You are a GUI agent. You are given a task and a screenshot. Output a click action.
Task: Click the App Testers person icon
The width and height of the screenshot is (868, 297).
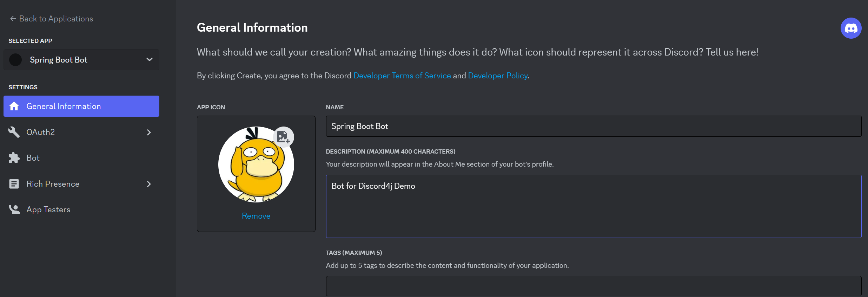click(x=14, y=209)
